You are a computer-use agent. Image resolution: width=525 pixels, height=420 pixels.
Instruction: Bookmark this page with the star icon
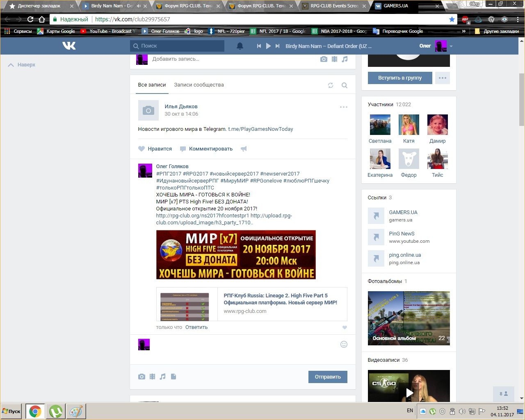pos(452,19)
